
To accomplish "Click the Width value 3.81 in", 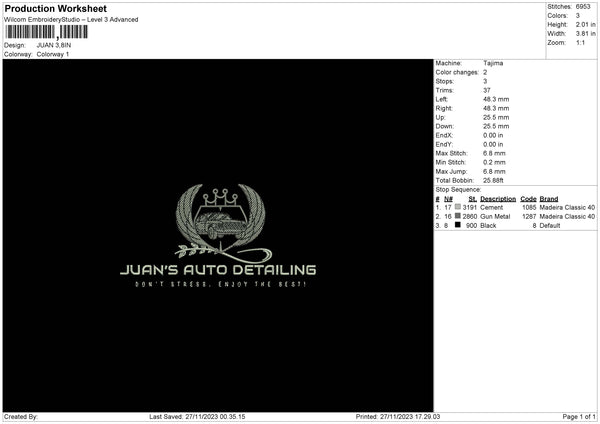I will click(x=585, y=34).
